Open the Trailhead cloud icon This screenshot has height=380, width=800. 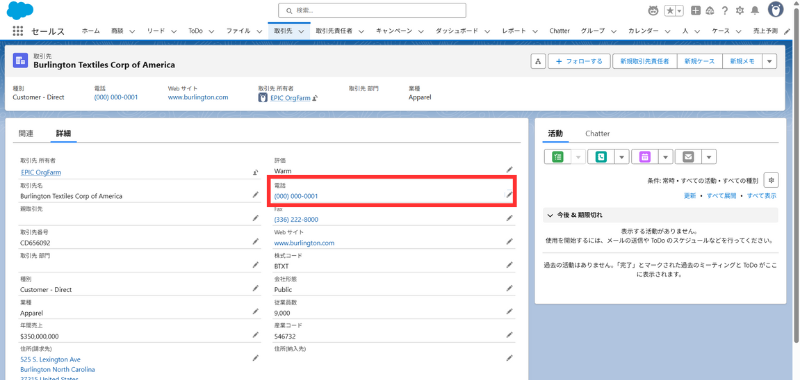[x=710, y=10]
